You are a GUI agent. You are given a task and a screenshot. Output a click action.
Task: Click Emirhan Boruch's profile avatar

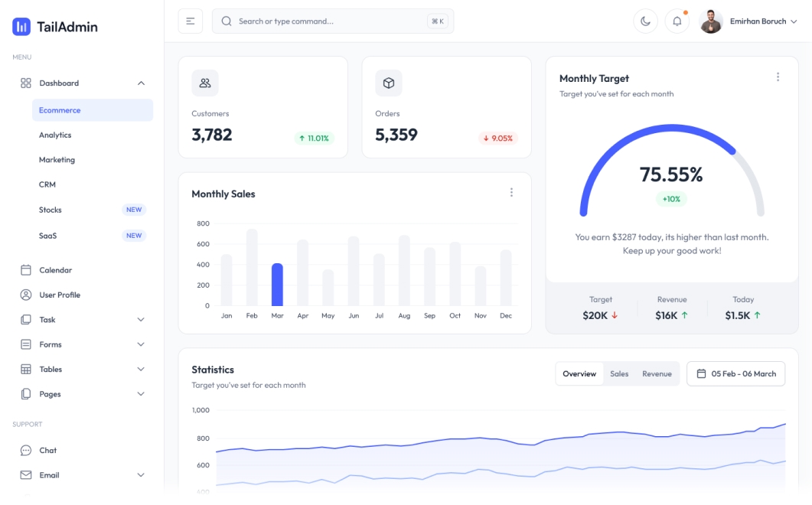point(711,21)
